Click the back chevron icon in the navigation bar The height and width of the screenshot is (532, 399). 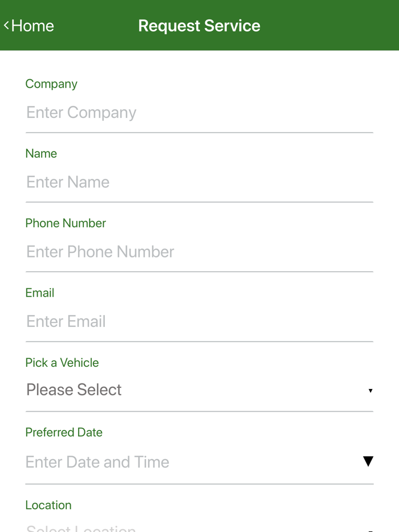(x=6, y=25)
